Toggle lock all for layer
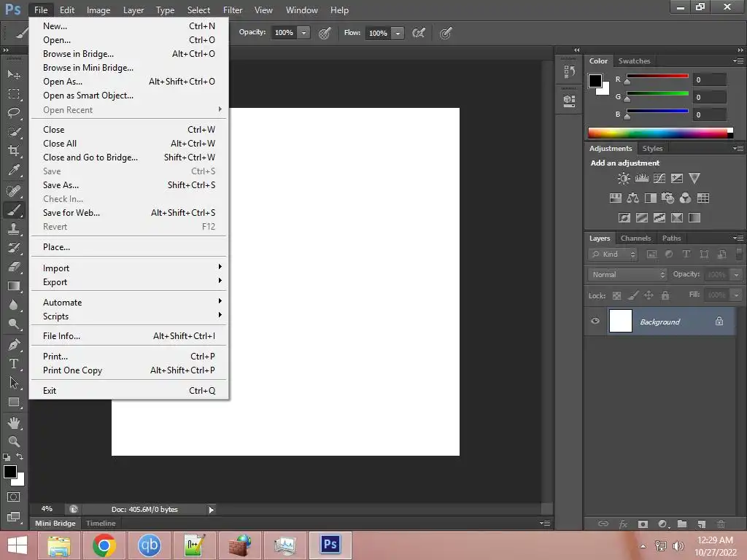The height and width of the screenshot is (560, 747). [665, 296]
